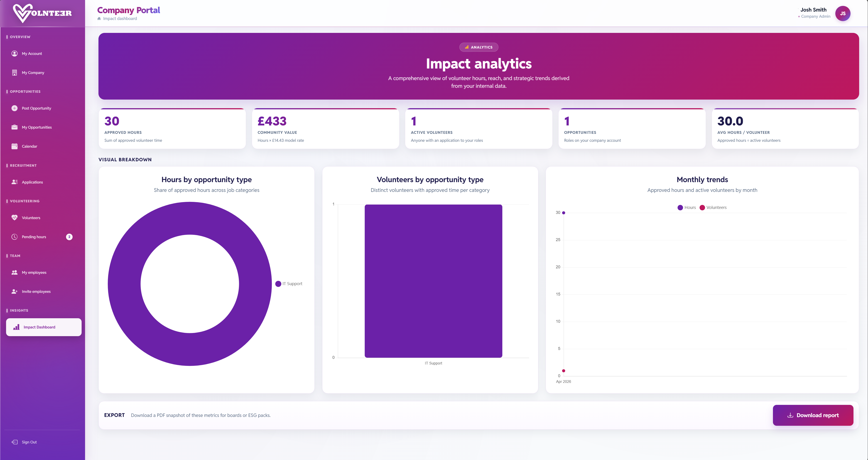This screenshot has height=460, width=868.
Task: Click the Post Opportunity plus icon
Action: (15, 108)
